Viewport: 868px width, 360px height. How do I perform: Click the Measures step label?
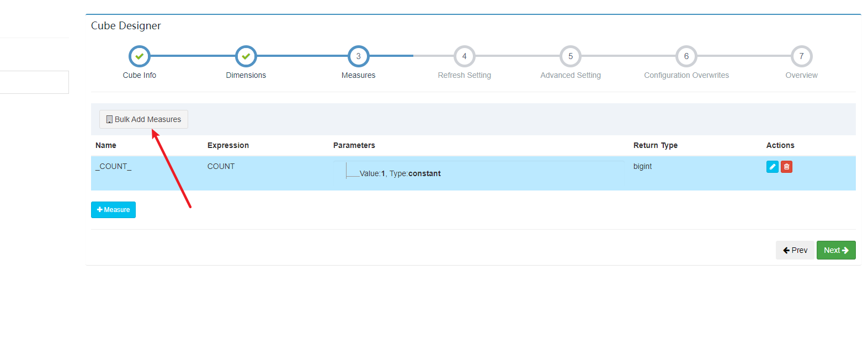coord(359,75)
